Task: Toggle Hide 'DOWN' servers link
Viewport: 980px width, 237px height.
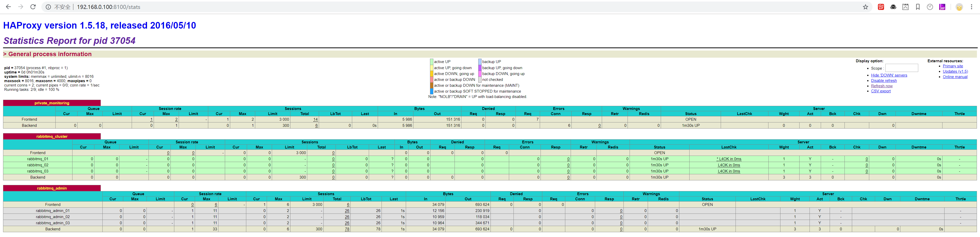Action: tap(889, 75)
